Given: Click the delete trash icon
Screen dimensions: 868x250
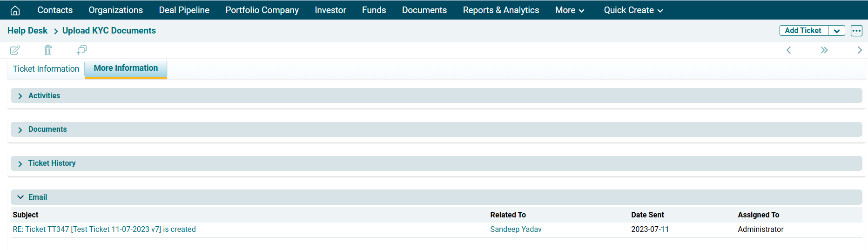Looking at the screenshot, I should [x=48, y=50].
